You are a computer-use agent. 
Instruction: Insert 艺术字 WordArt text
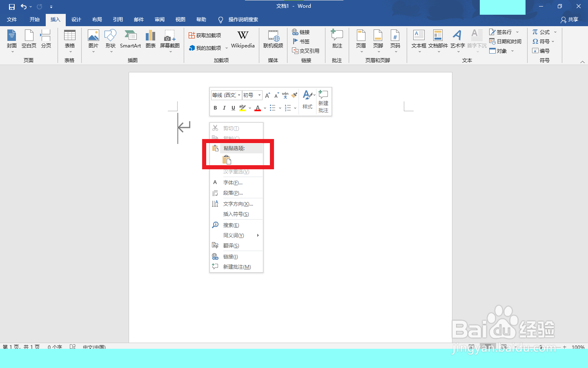[x=457, y=40]
